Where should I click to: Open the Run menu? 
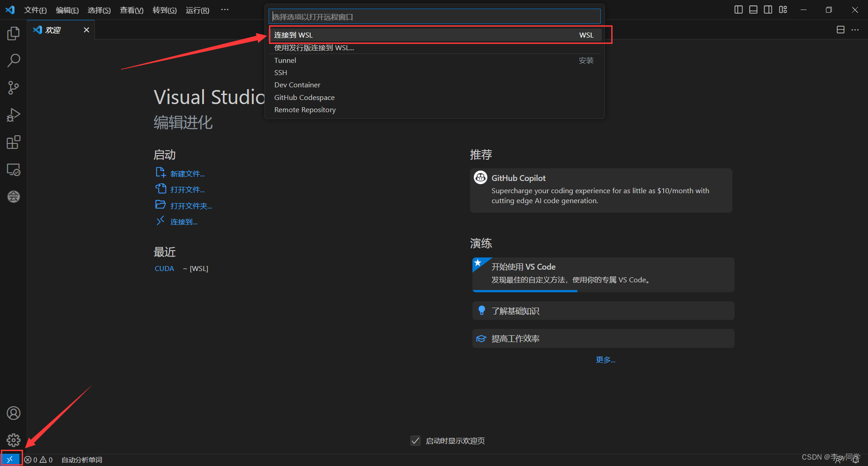coord(197,10)
